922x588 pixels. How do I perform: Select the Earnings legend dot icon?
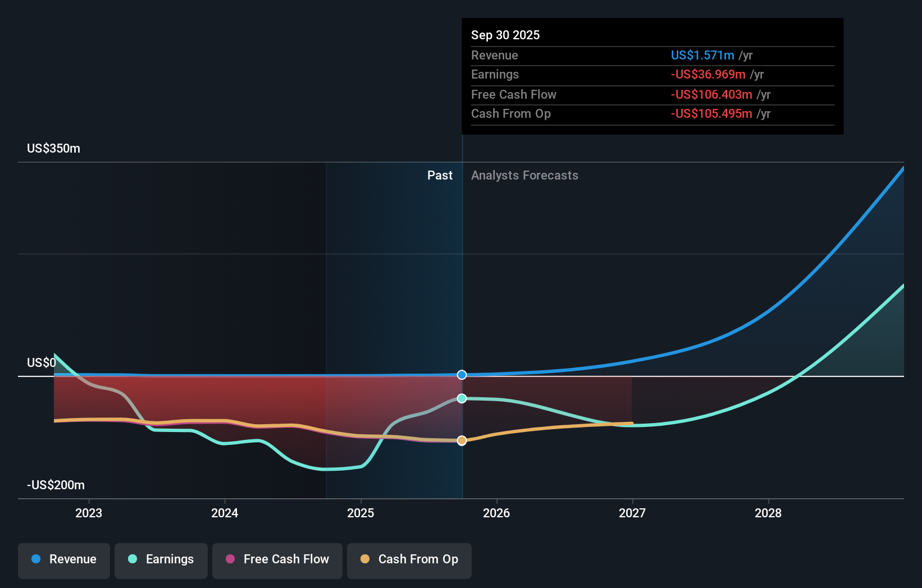[131, 559]
